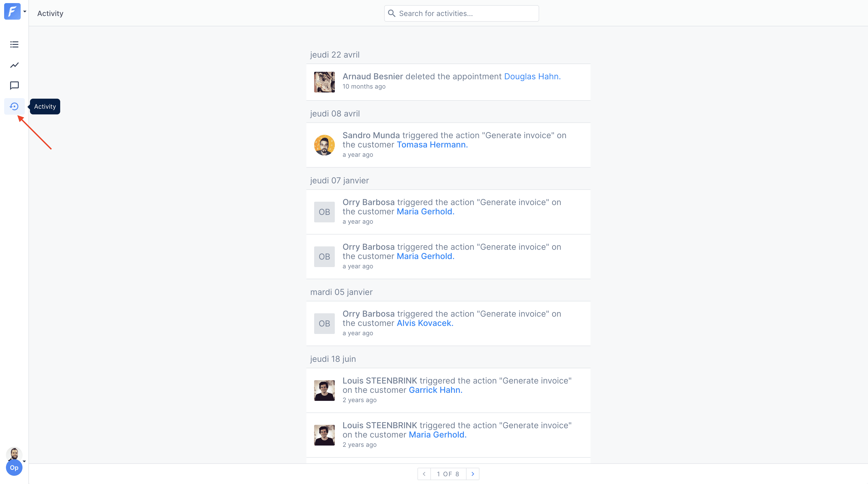Open the chat messages sidebar icon
The height and width of the screenshot is (484, 868).
(x=14, y=85)
